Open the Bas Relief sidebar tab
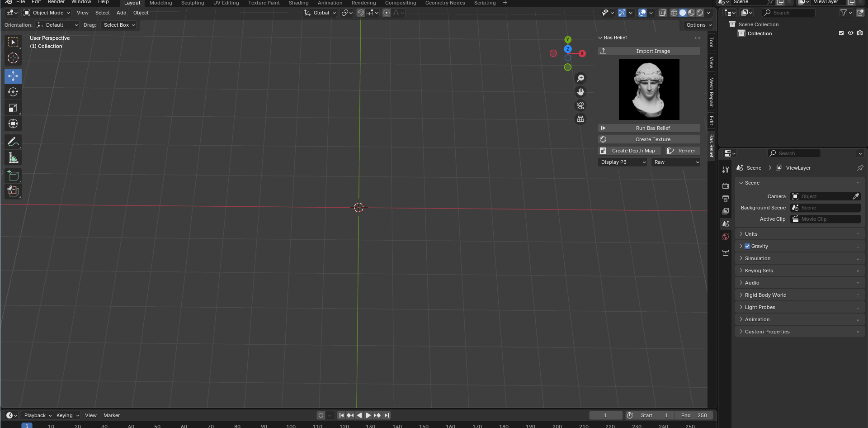The height and width of the screenshot is (428, 868). (x=711, y=146)
